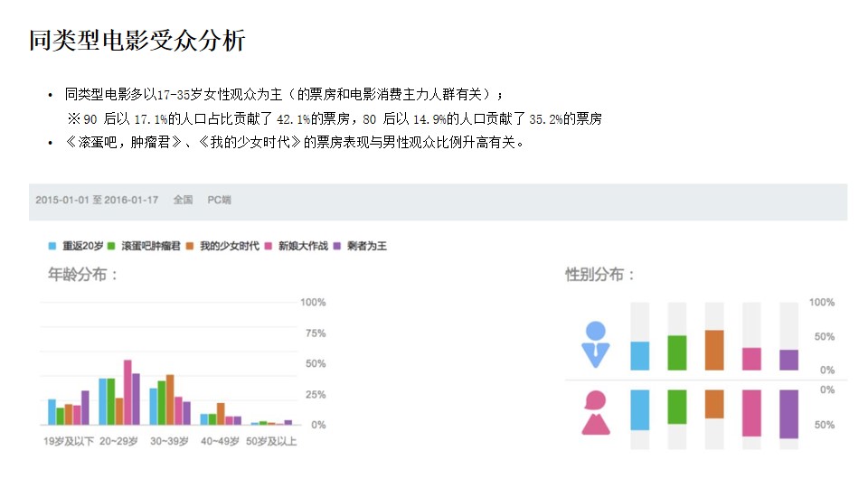This screenshot has width=868, height=488.
Task: Open the 全国 region filter
Action: pyautogui.click(x=183, y=201)
